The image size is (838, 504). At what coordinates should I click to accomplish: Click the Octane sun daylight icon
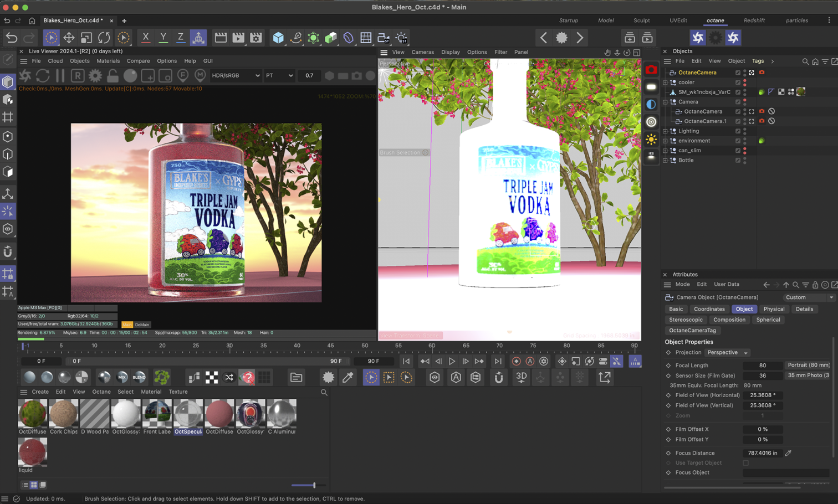651,139
